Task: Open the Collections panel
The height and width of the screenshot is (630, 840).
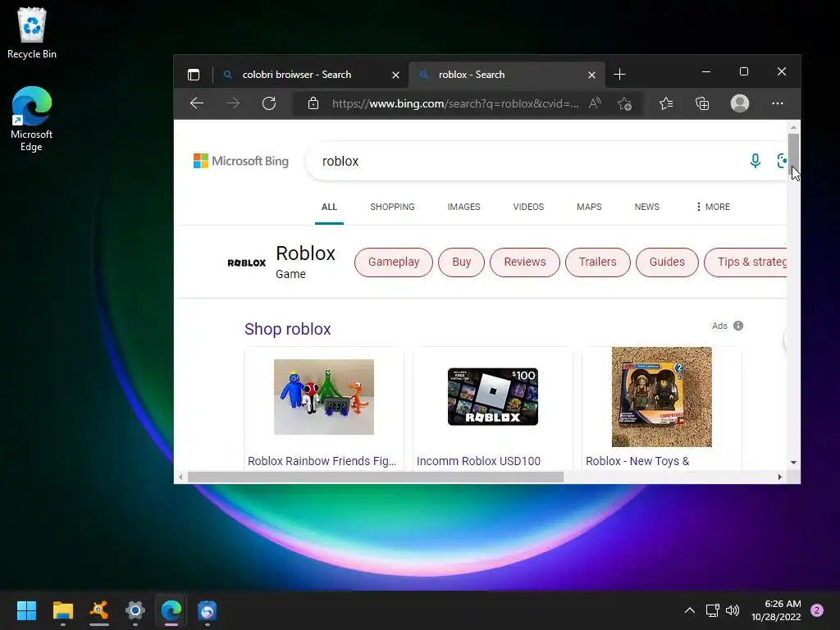Action: [x=702, y=103]
